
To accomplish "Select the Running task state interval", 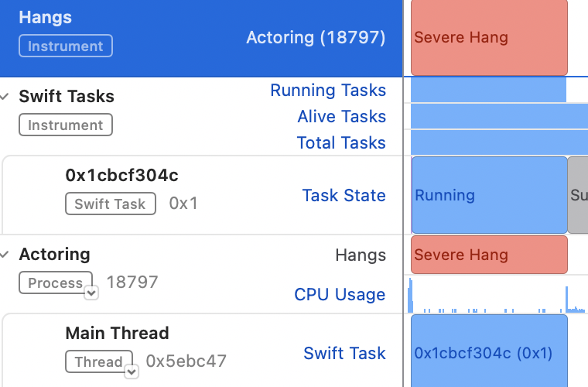I will click(490, 195).
